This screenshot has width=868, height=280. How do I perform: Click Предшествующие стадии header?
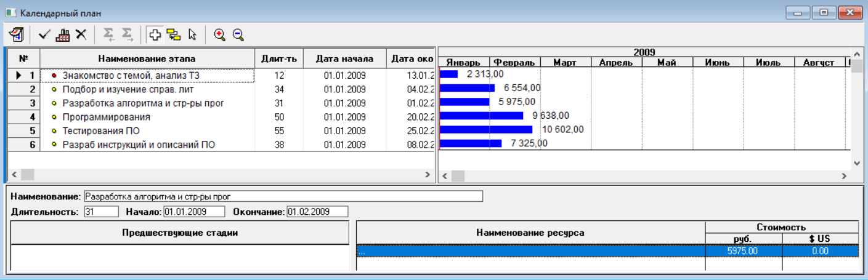(x=180, y=233)
